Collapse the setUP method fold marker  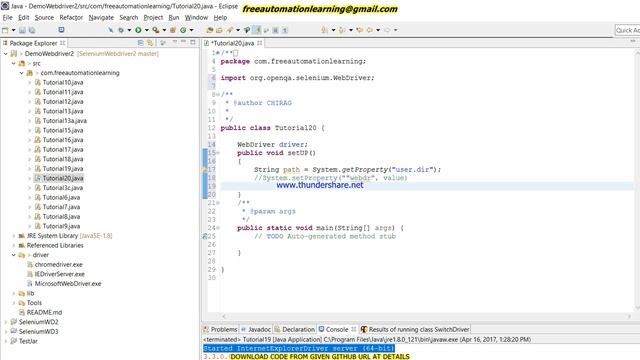click(x=218, y=153)
